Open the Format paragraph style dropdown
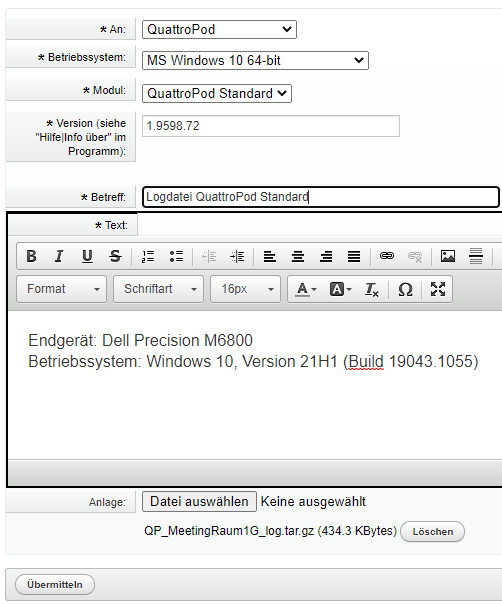The width and height of the screenshot is (502, 604). 62,289
